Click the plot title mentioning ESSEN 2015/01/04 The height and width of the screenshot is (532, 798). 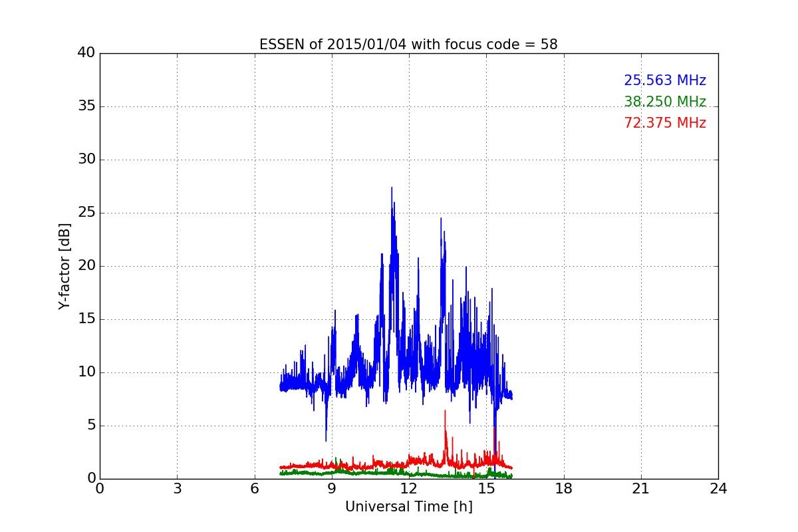point(408,45)
